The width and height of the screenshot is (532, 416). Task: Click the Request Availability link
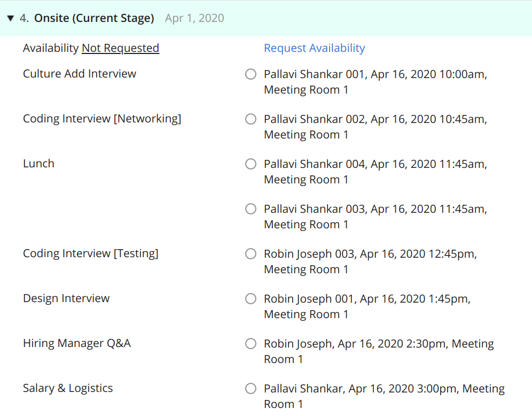coord(314,48)
